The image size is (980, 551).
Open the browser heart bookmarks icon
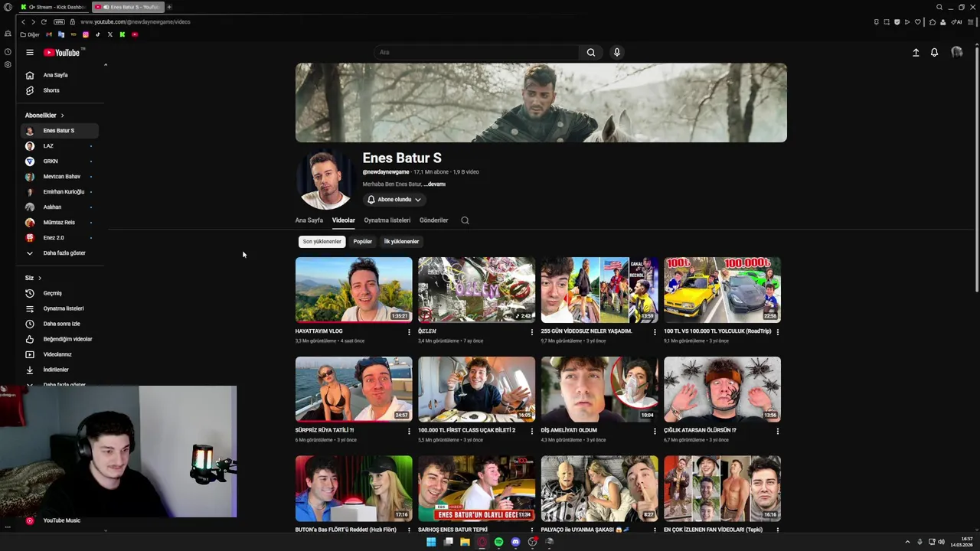(x=917, y=21)
